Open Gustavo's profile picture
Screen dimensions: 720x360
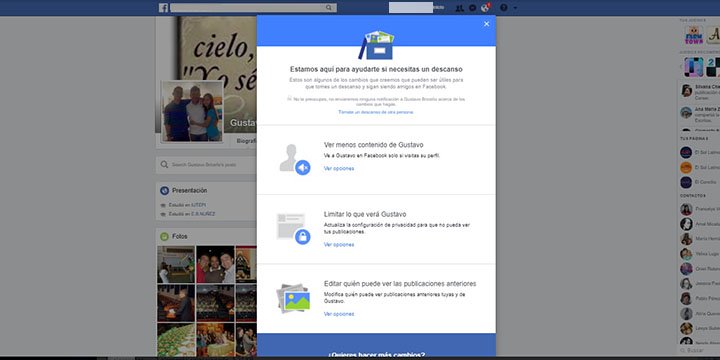pyautogui.click(x=192, y=112)
